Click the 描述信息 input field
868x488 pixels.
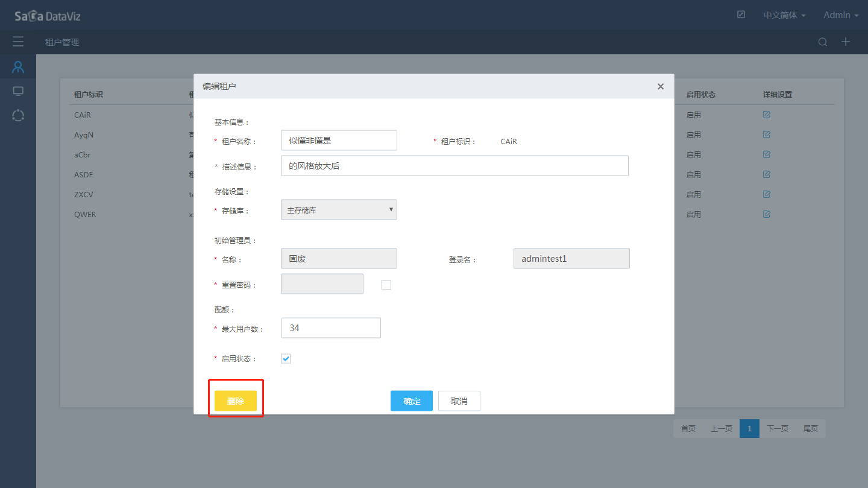(x=454, y=165)
